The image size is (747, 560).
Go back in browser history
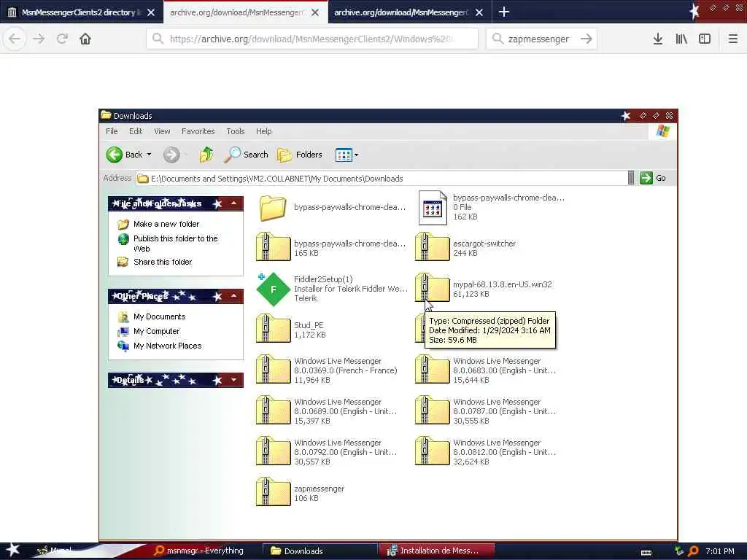15,39
